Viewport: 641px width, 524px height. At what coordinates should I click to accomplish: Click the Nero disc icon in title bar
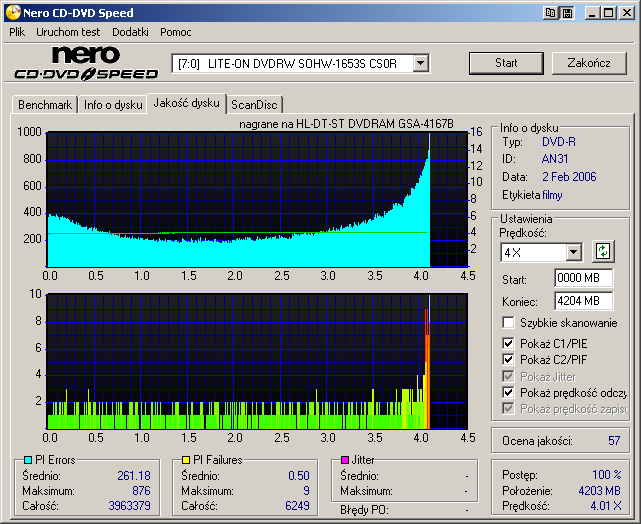click(13, 12)
